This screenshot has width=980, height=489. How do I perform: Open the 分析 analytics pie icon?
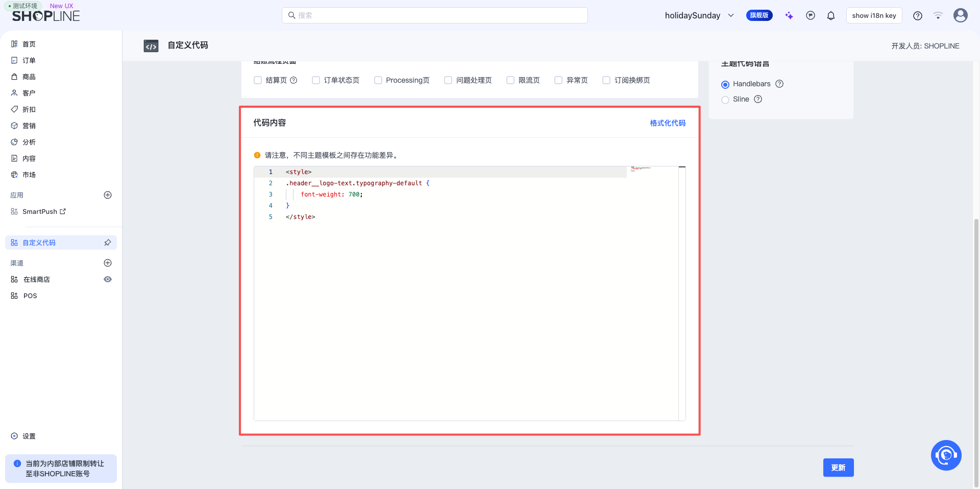click(x=14, y=142)
